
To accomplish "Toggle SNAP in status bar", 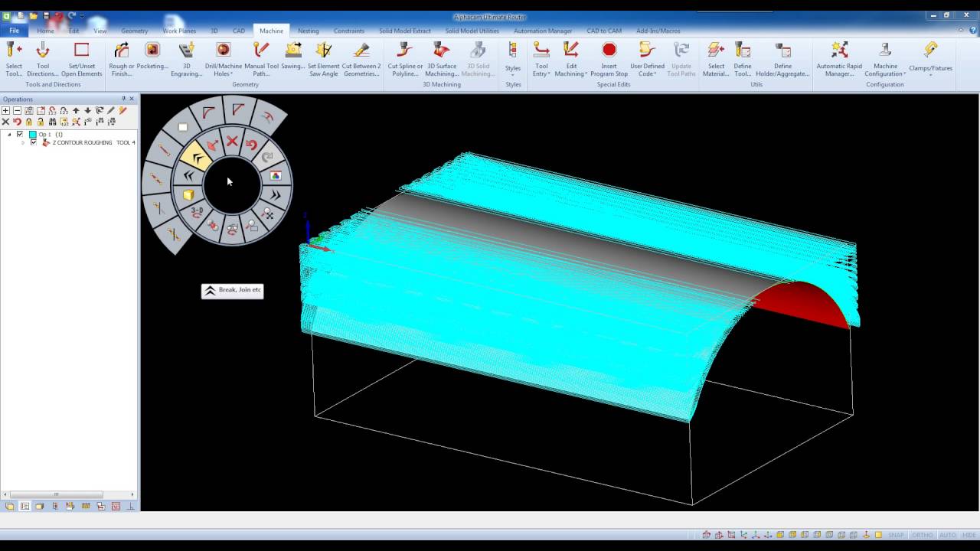I will pos(896,535).
